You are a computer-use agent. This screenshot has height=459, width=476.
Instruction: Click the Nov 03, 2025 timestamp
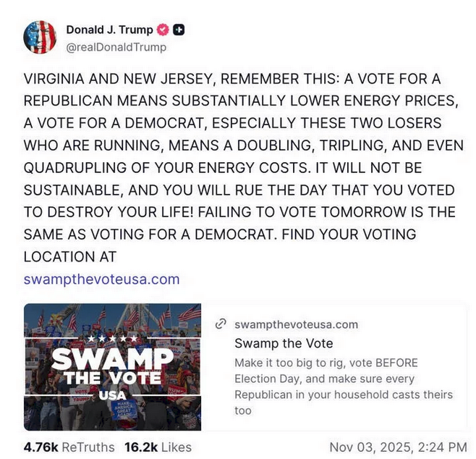398,447
